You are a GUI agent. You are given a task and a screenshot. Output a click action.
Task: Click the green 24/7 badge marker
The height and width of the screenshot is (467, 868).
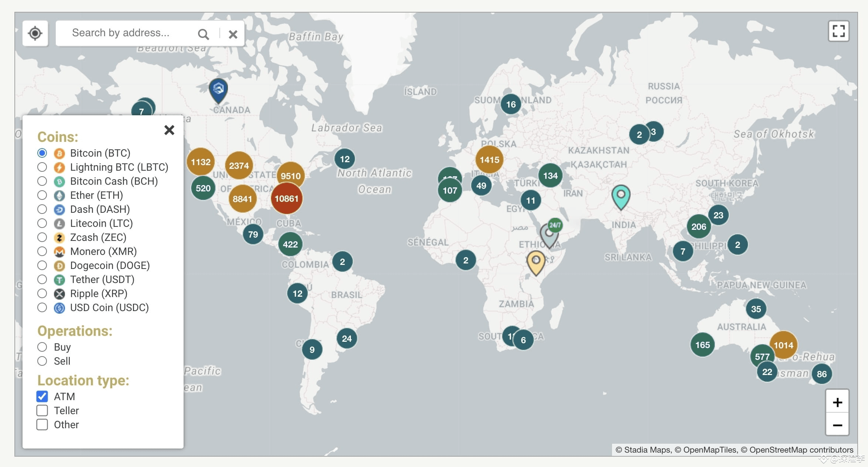coord(555,225)
